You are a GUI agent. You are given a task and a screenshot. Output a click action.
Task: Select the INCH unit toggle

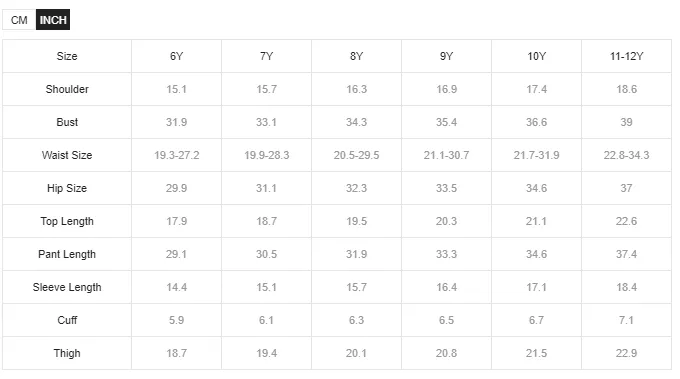(53, 20)
